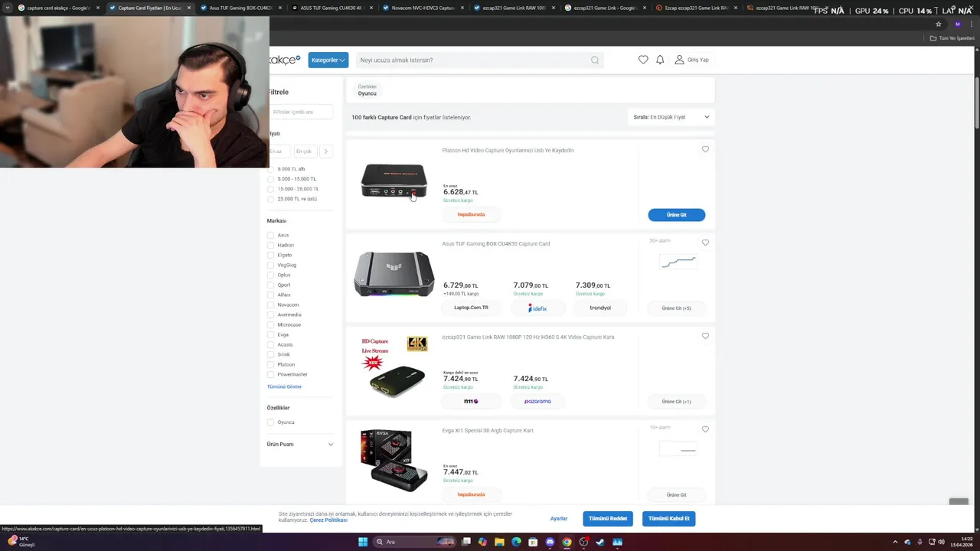Click the trendyol seller logo
The image size is (980, 551).
click(x=600, y=308)
